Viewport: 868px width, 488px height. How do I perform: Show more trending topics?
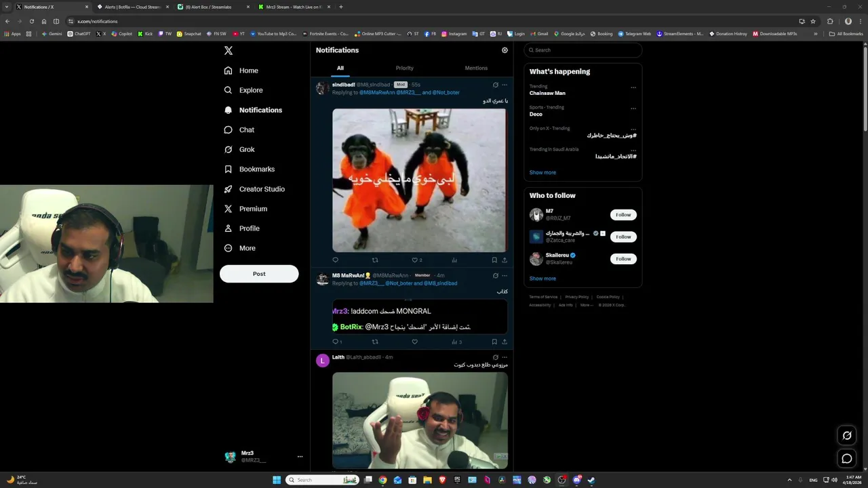pos(542,172)
